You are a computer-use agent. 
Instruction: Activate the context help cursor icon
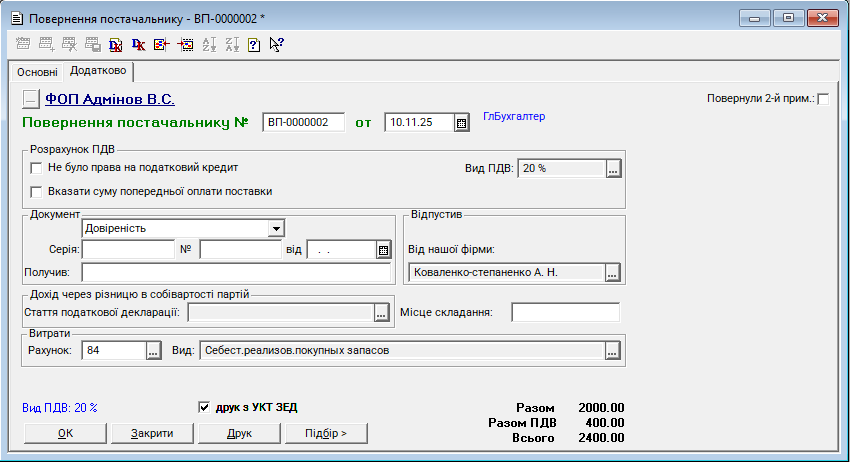277,44
